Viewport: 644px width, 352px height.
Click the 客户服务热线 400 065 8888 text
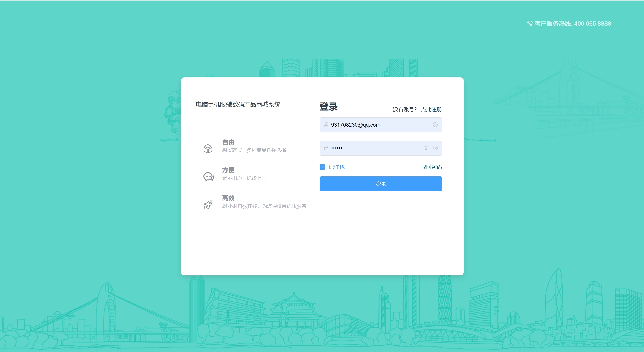573,23
